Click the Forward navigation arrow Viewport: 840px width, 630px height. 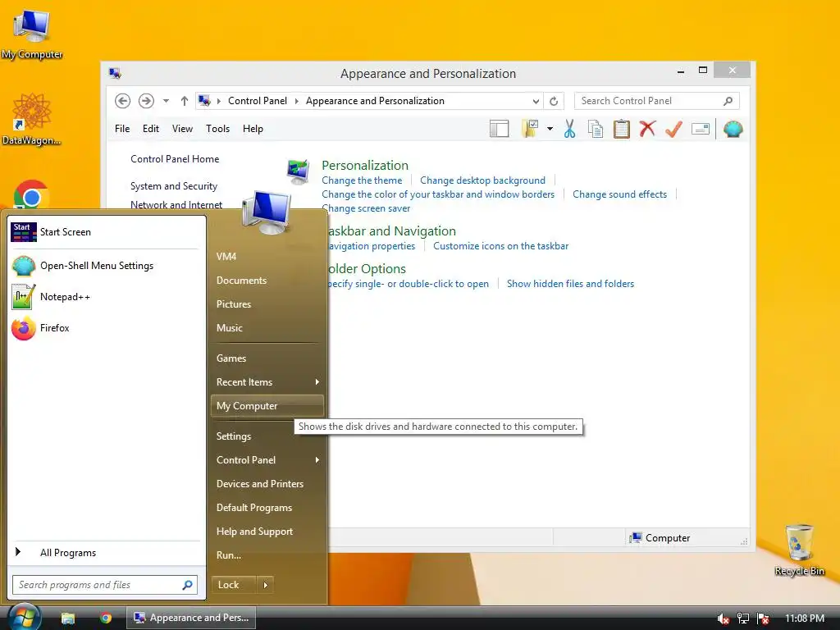pyautogui.click(x=146, y=101)
